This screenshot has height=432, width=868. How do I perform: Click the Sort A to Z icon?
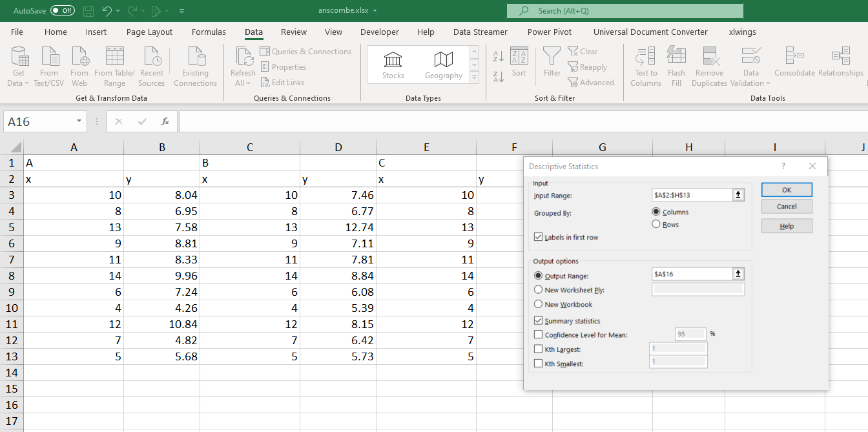click(498, 57)
